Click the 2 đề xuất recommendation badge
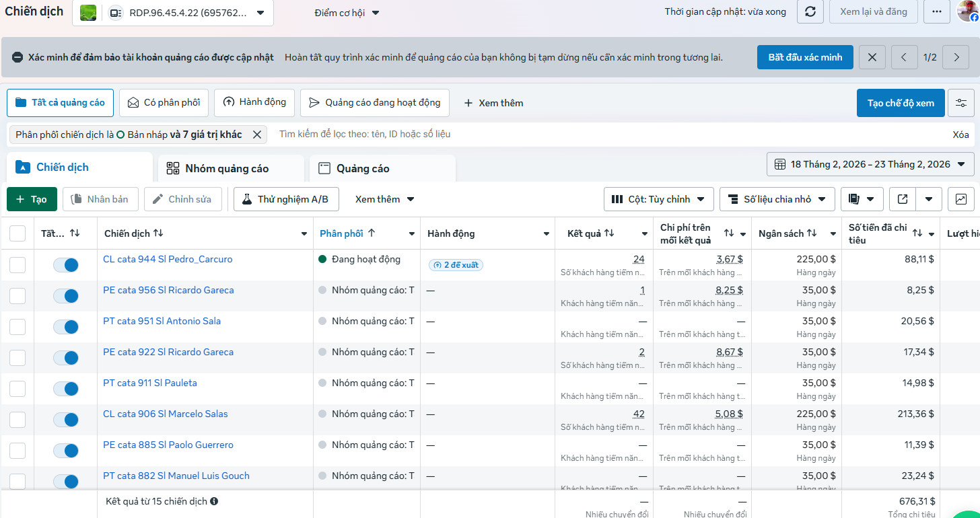The height and width of the screenshot is (518, 980). point(456,265)
